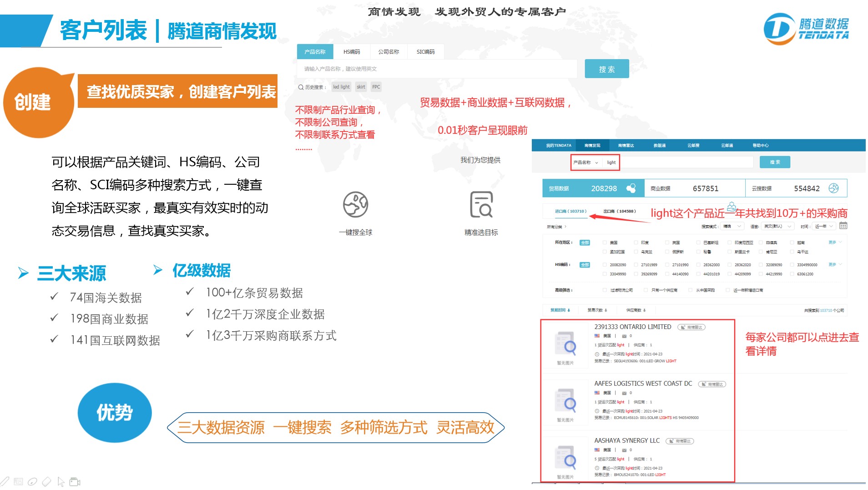Image resolution: width=868 pixels, height=490 pixels.
Task: Open 数据通 in the top navigation
Action: (660, 146)
